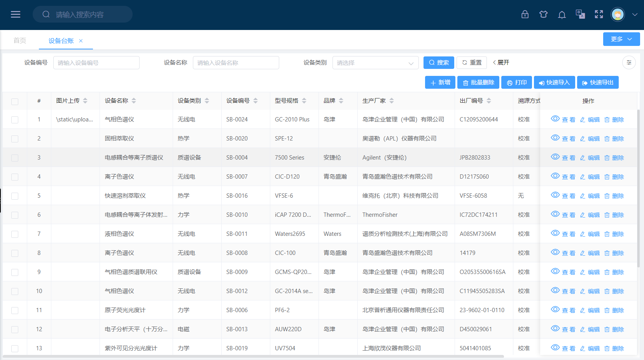Image resolution: width=644 pixels, height=360 pixels.
Task: Focus the top search box
Action: coord(82,14)
